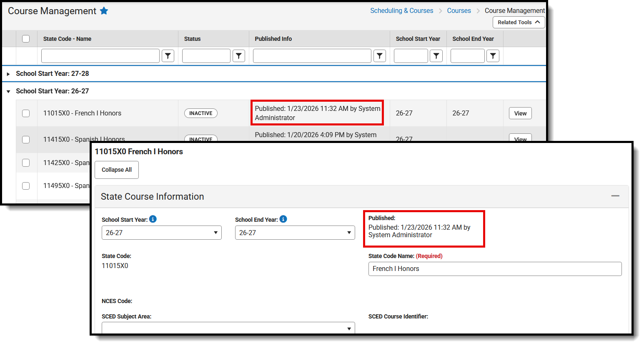
Task: Check the select-all checkbox in the table header
Action: click(26, 38)
